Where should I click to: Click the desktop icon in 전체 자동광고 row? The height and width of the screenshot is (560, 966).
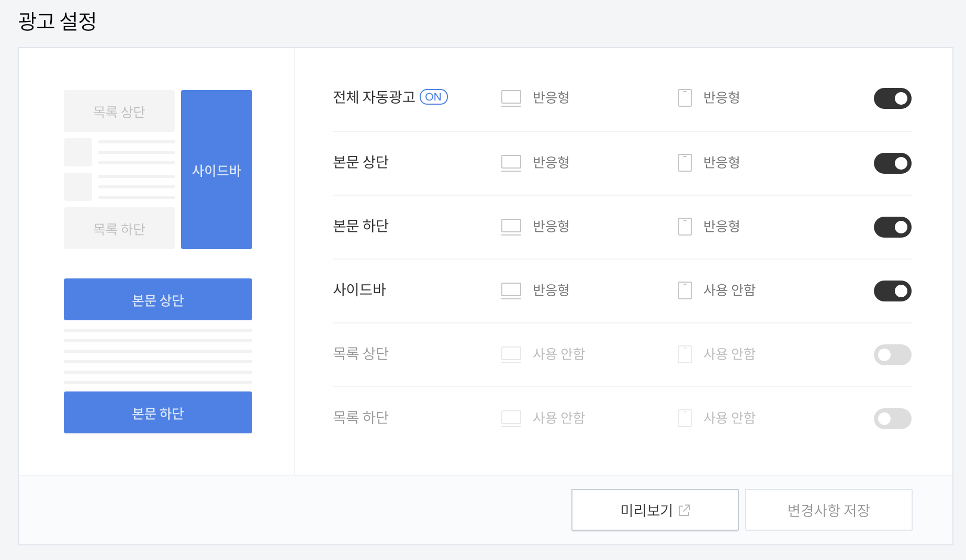[x=511, y=98]
